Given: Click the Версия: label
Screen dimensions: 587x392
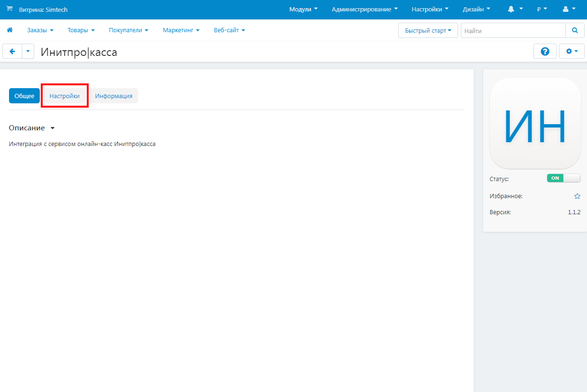Looking at the screenshot, I should pyautogui.click(x=500, y=212).
